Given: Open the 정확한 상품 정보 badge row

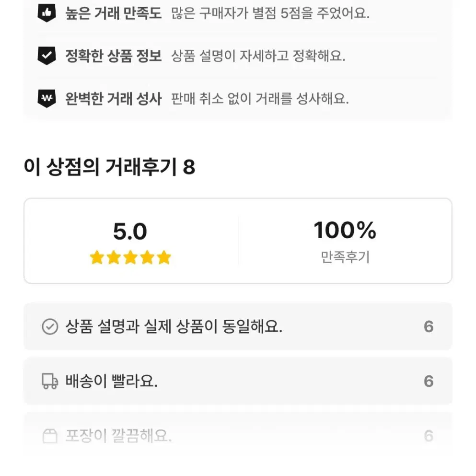Looking at the screenshot, I should (238, 56).
